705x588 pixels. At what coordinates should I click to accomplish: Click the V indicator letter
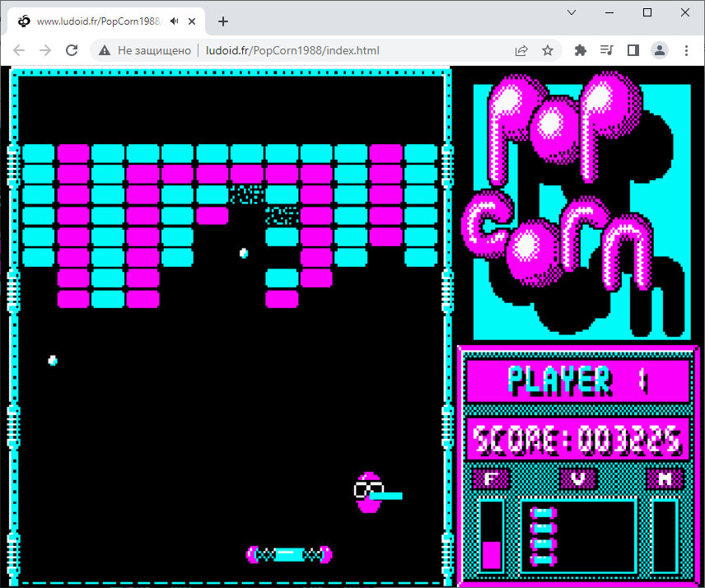click(x=578, y=478)
